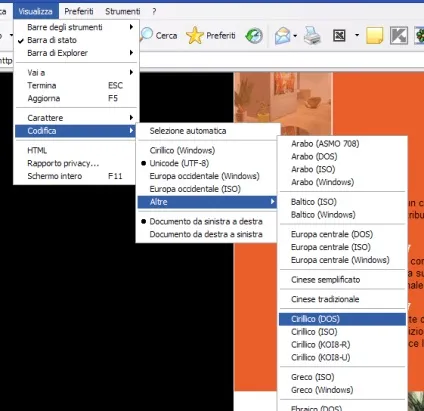Expand the Barra di Explorer submenu
The height and width of the screenshot is (411, 424).
(76, 53)
